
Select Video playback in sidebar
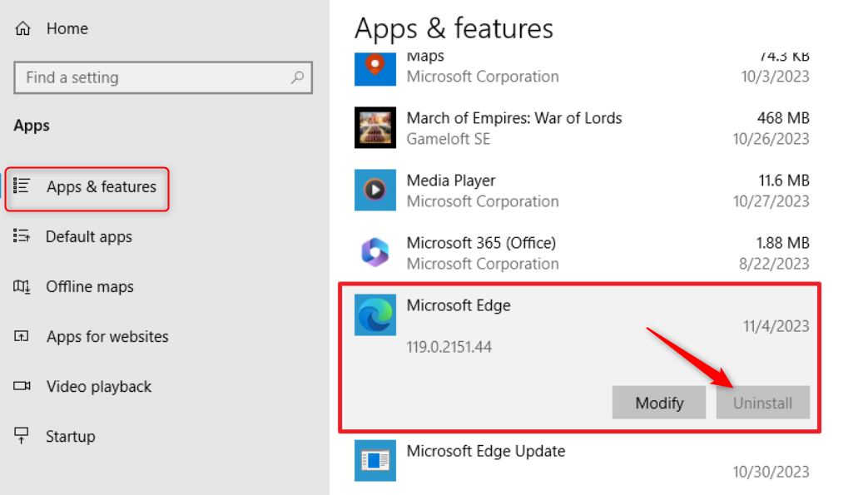click(x=98, y=387)
